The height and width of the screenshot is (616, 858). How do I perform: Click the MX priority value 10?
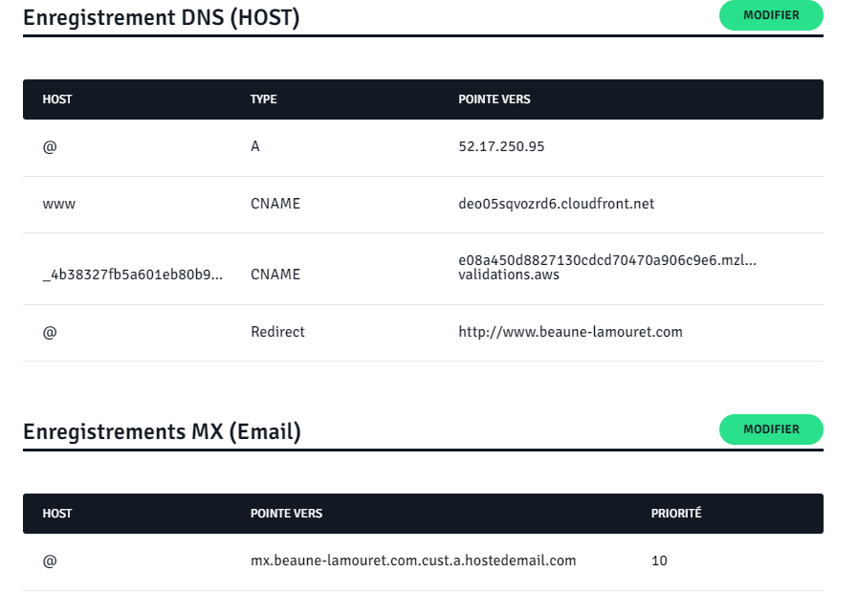659,561
